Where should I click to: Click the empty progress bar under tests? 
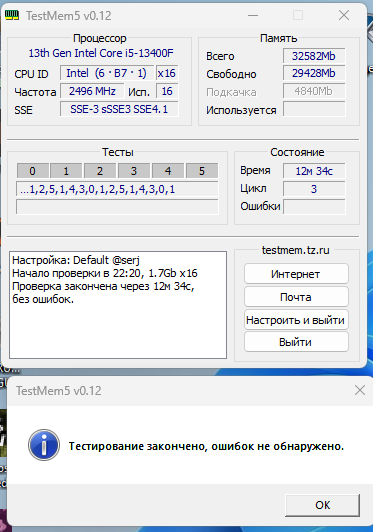[x=117, y=207]
